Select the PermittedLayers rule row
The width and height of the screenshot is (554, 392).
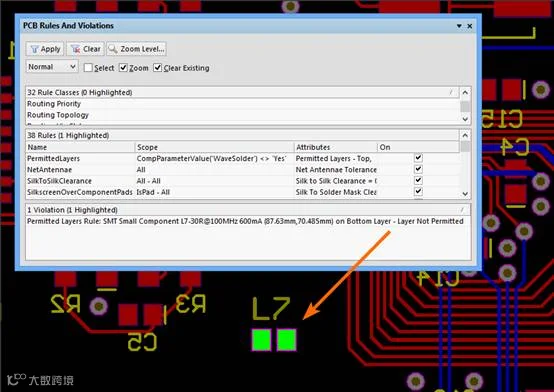pyautogui.click(x=243, y=159)
